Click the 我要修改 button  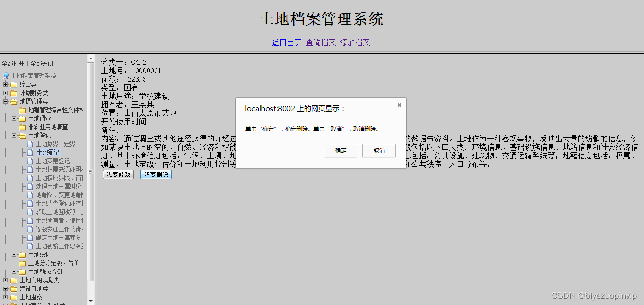tap(118, 174)
